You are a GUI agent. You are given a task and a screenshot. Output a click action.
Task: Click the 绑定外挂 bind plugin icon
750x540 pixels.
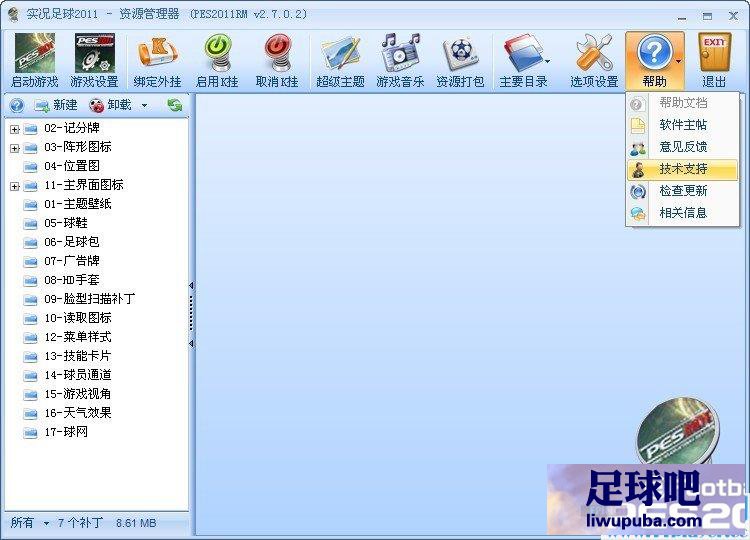pyautogui.click(x=157, y=61)
